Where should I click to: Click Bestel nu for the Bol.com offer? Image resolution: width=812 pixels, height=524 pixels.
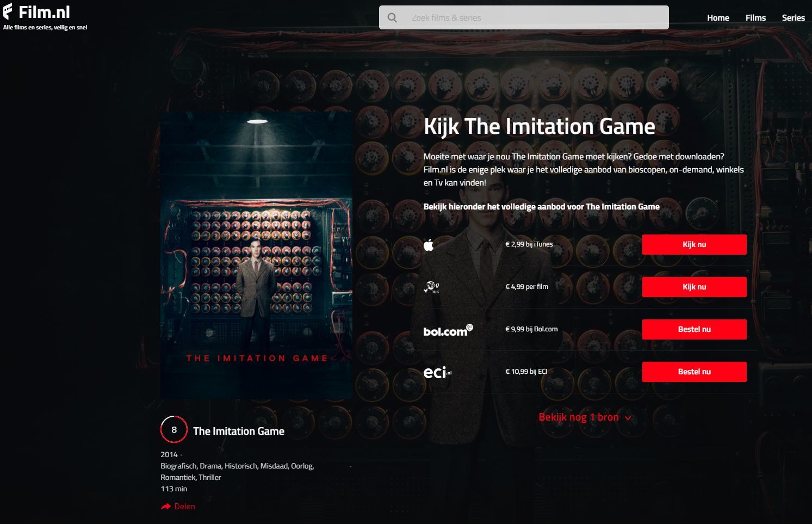pyautogui.click(x=695, y=329)
